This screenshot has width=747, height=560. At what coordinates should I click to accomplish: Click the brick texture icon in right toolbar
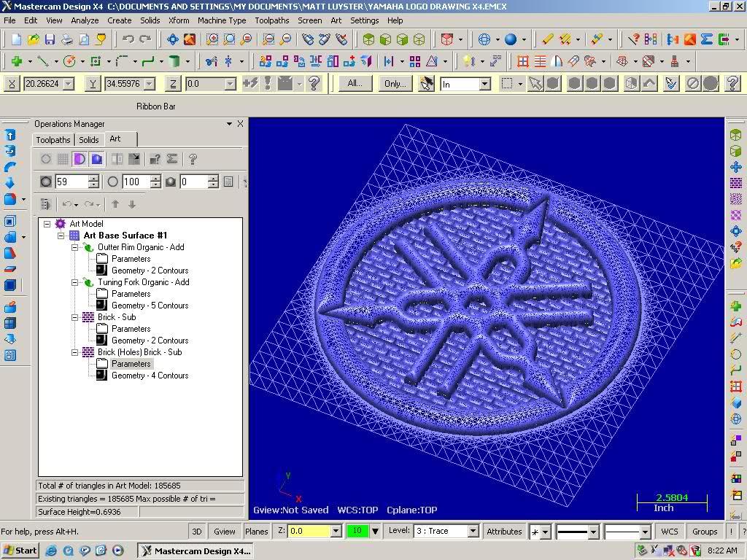tap(736, 183)
